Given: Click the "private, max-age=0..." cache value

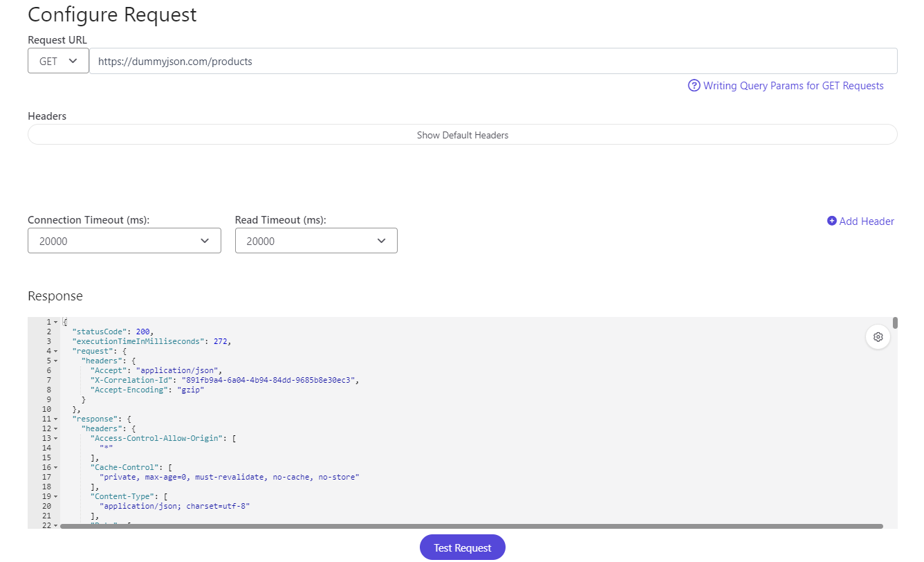Looking at the screenshot, I should pos(230,477).
